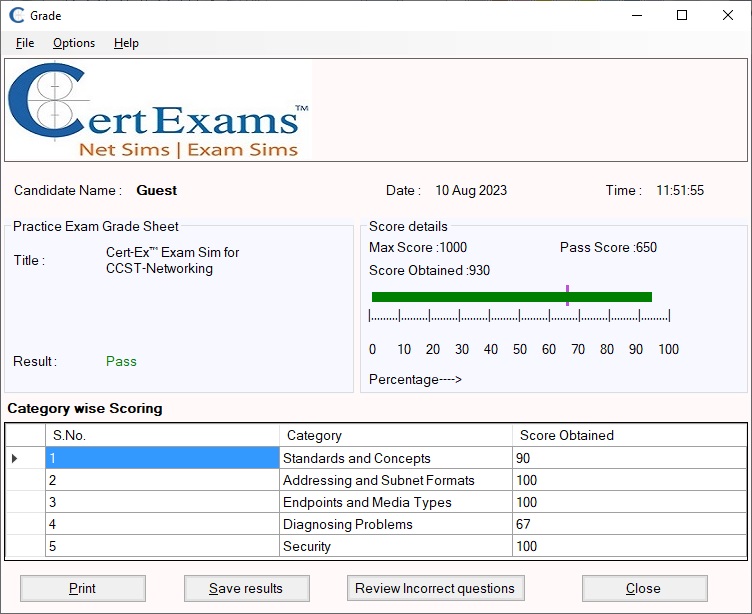Click the Max Score :1000 label

click(418, 248)
